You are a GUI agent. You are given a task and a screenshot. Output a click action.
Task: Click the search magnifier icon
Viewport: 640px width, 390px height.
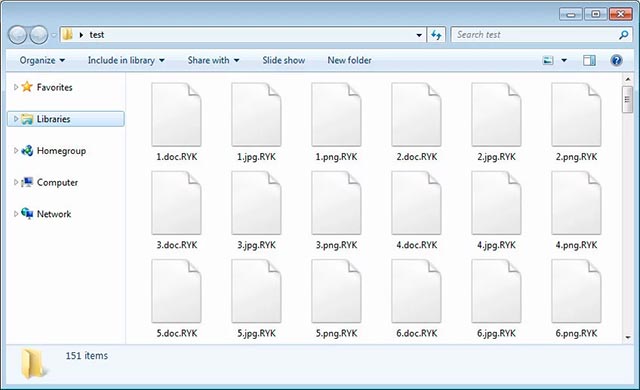[x=624, y=35]
